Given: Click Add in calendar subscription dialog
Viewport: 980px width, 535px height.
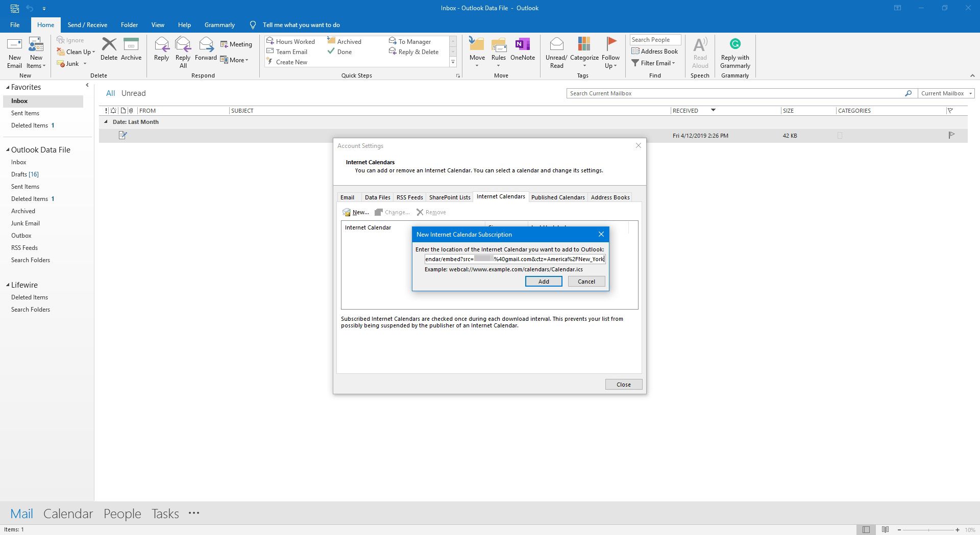Looking at the screenshot, I should tap(544, 282).
